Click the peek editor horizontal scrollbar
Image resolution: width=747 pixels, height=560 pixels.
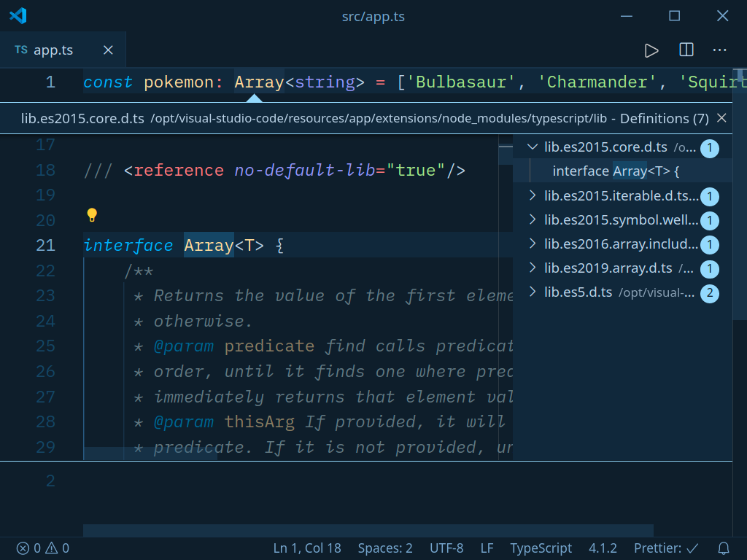point(150,454)
